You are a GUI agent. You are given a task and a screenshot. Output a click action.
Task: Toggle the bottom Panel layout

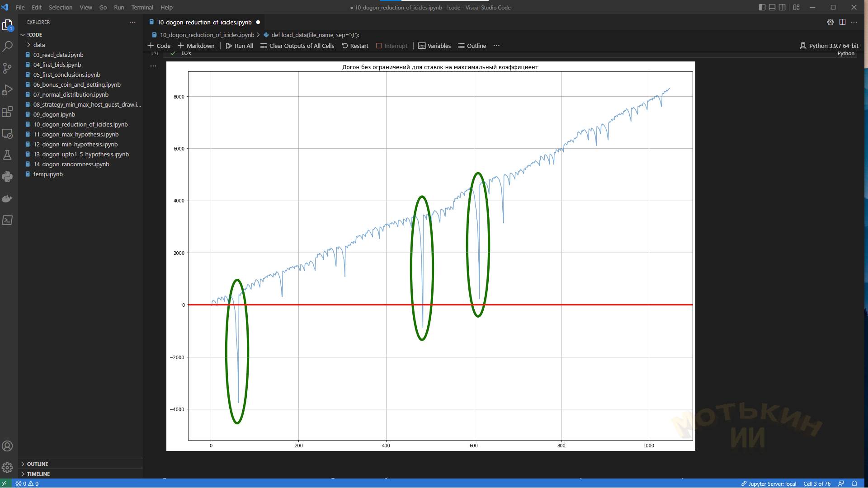[772, 7]
